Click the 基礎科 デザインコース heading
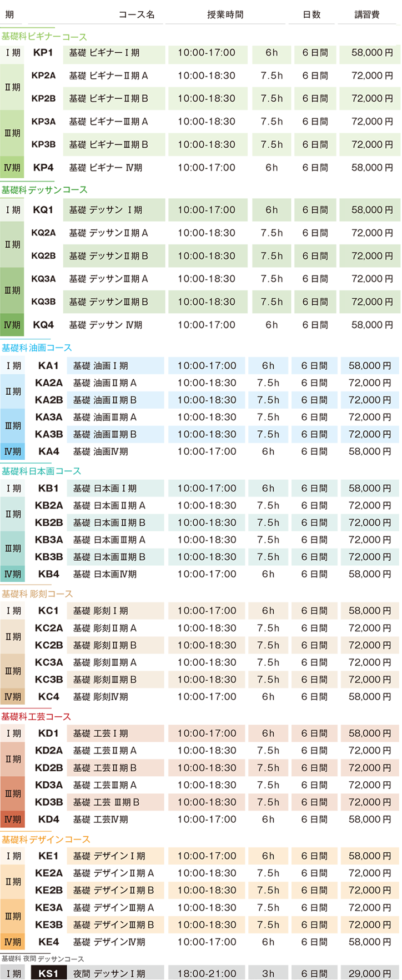This screenshot has height=980, width=402. (46, 839)
